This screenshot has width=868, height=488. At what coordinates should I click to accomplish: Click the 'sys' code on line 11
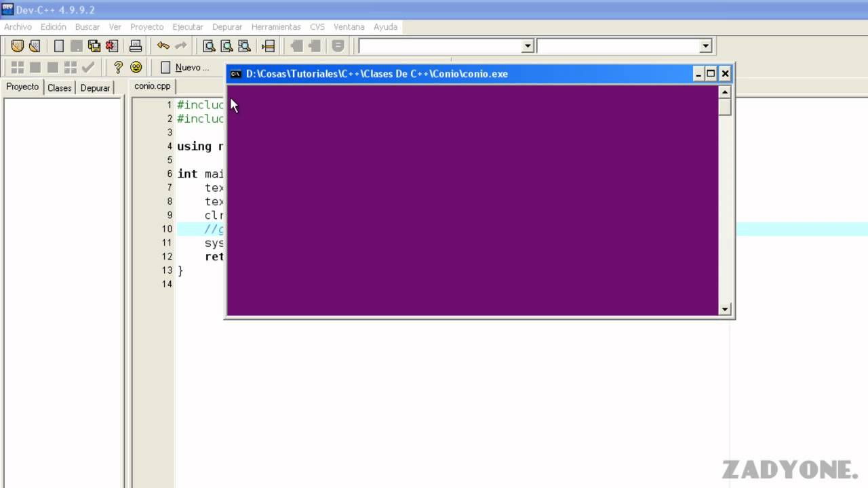(x=214, y=243)
